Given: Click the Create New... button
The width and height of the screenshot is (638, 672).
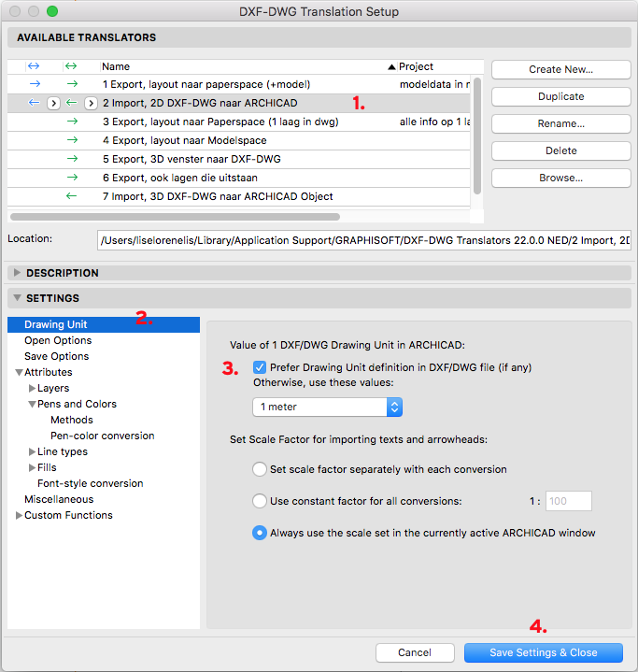Looking at the screenshot, I should coord(560,69).
